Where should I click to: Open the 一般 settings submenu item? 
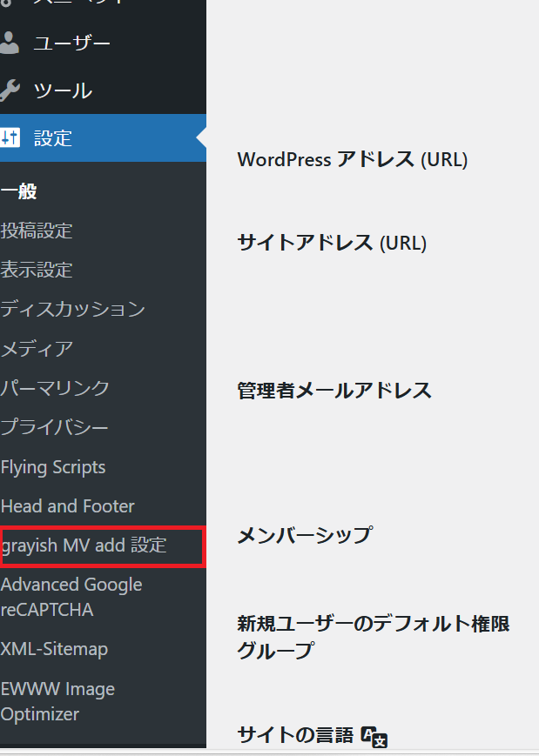pyautogui.click(x=18, y=191)
